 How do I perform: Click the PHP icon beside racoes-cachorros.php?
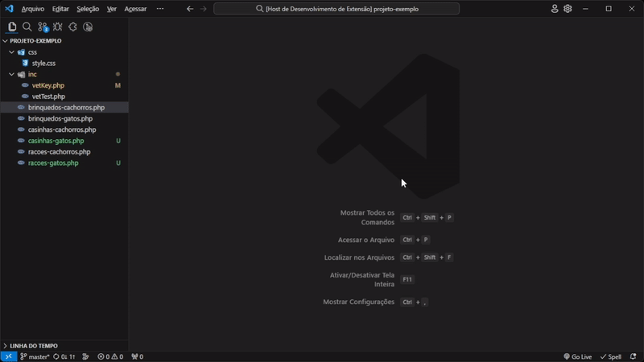tap(21, 152)
